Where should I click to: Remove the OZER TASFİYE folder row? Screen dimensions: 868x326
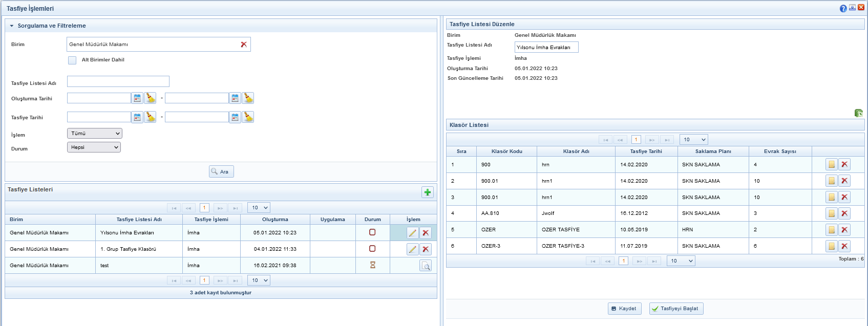844,230
